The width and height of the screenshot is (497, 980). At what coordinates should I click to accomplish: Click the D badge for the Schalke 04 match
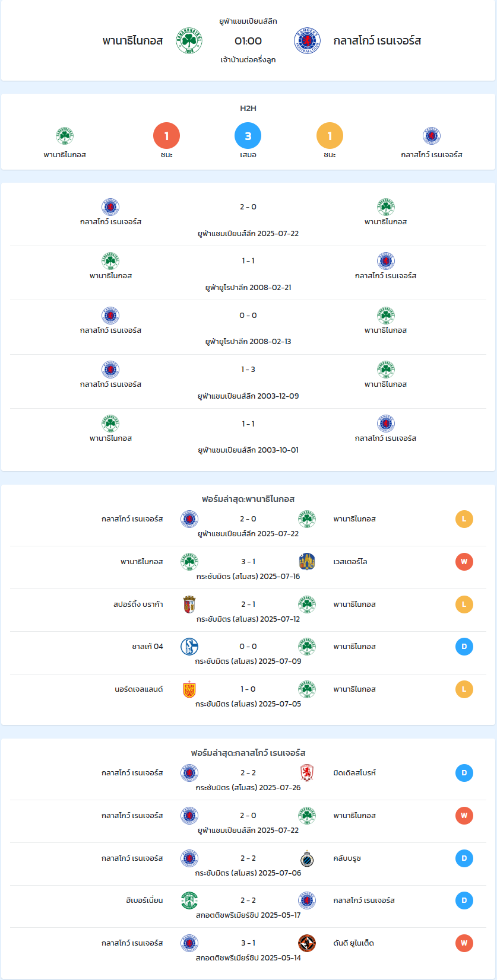click(464, 647)
